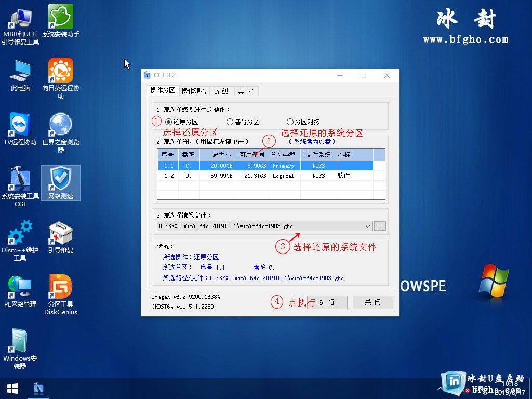Launch 引导修复 desktop shortcut
The height and width of the screenshot is (399, 532).
61,237
